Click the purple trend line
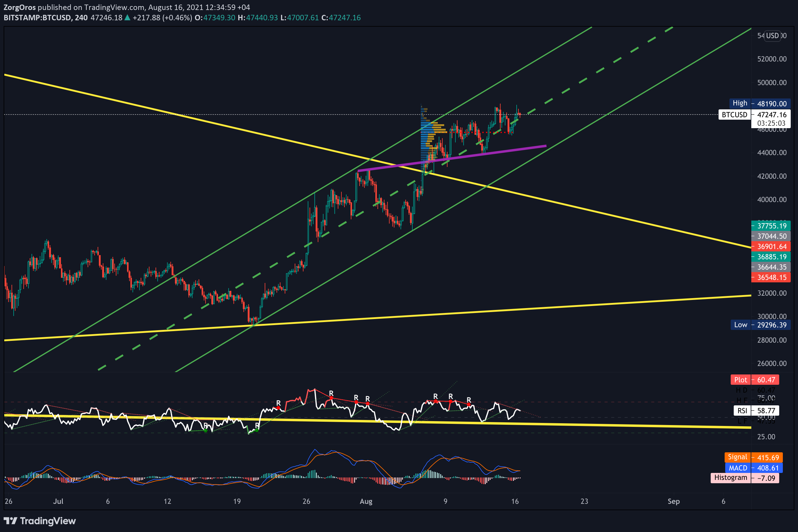Screen dimensions: 798x532 452,158
